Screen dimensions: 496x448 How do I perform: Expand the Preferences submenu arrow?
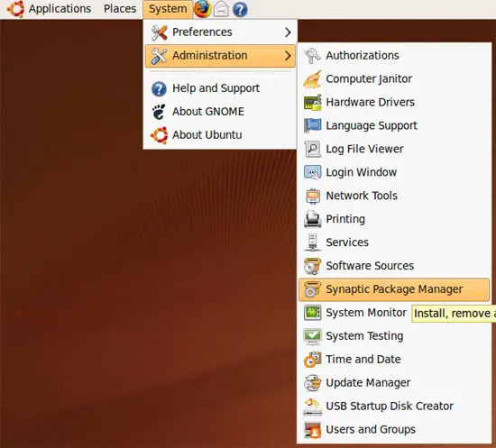(288, 32)
